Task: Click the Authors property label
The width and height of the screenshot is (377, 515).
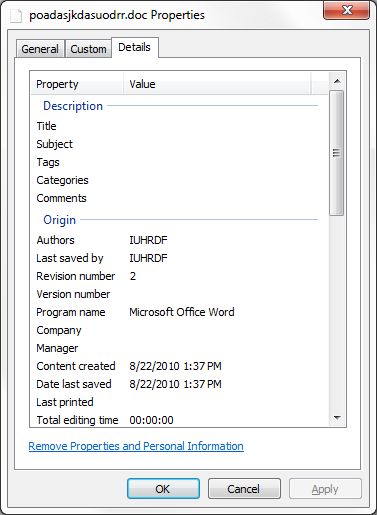Action: click(x=55, y=240)
